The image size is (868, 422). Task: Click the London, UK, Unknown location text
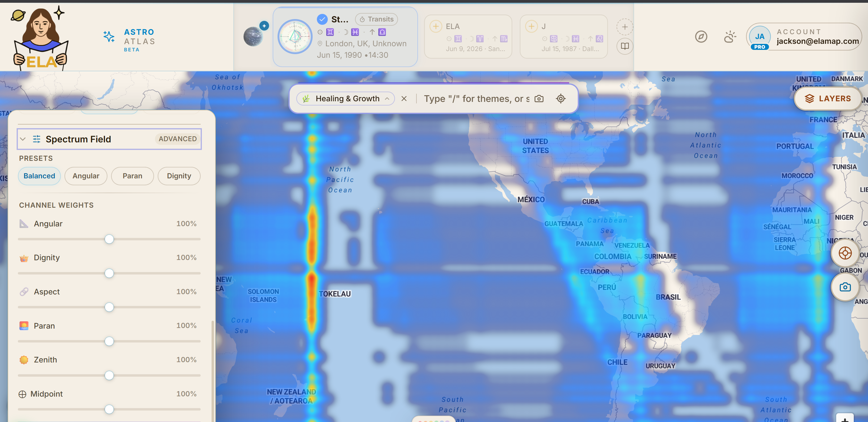(x=366, y=44)
